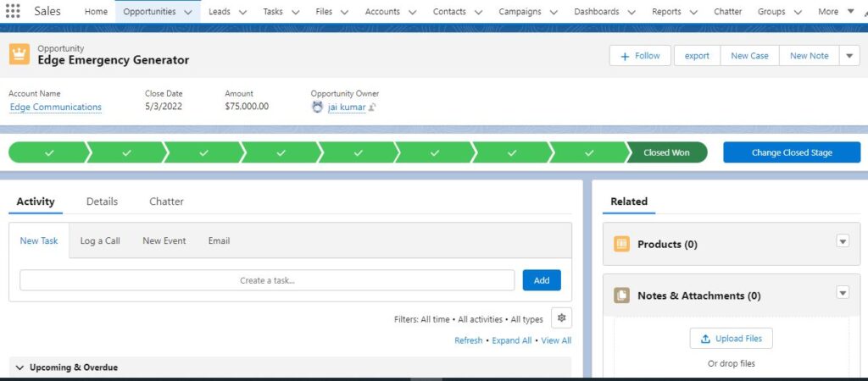Select the Email composer tab

pyautogui.click(x=220, y=240)
